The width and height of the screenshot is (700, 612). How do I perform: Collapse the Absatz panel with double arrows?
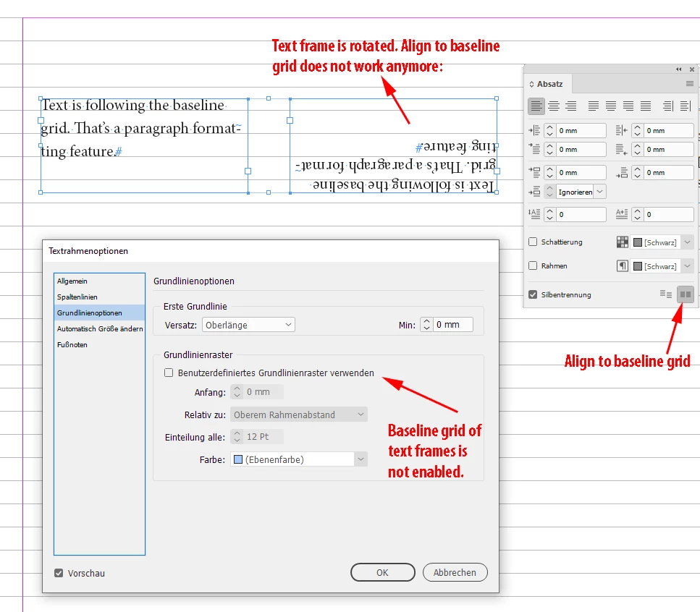(678, 69)
